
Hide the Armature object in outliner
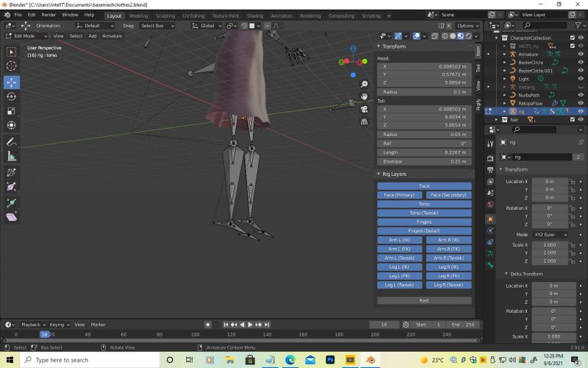(581, 54)
